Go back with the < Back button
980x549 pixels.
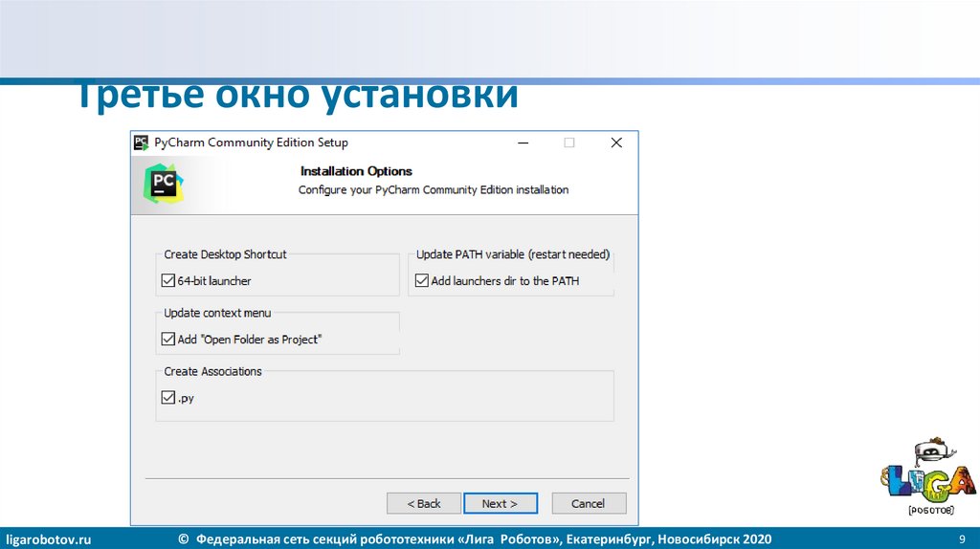424,503
